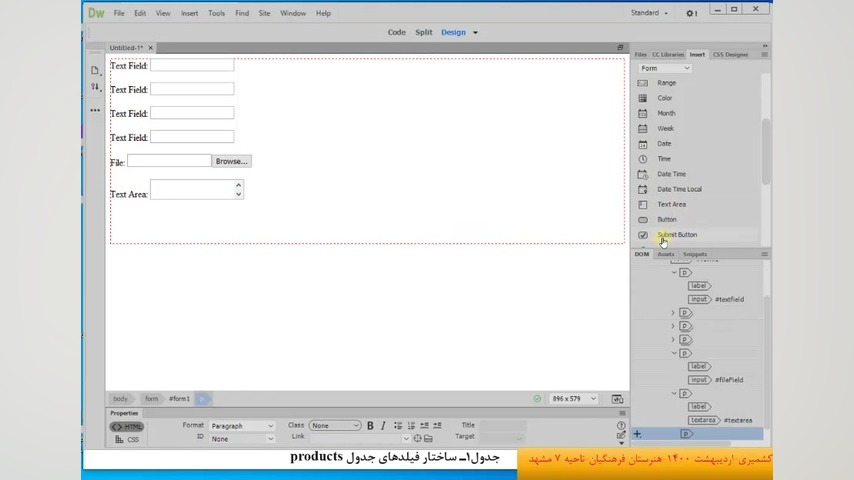Open the Link field dropdown arrow
The height and width of the screenshot is (480, 854).
[406, 439]
